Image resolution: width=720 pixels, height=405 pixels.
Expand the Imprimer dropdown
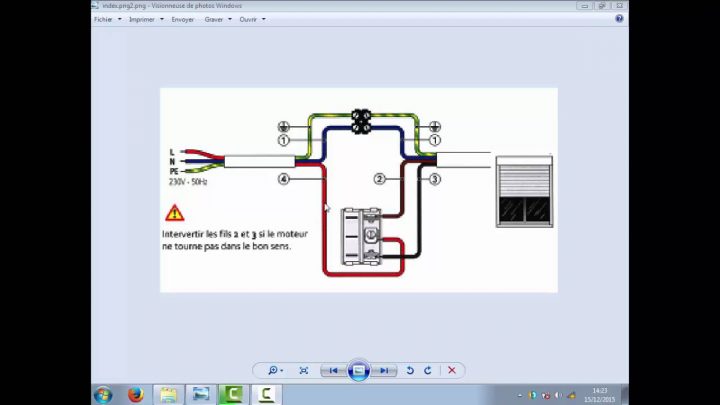coord(145,19)
